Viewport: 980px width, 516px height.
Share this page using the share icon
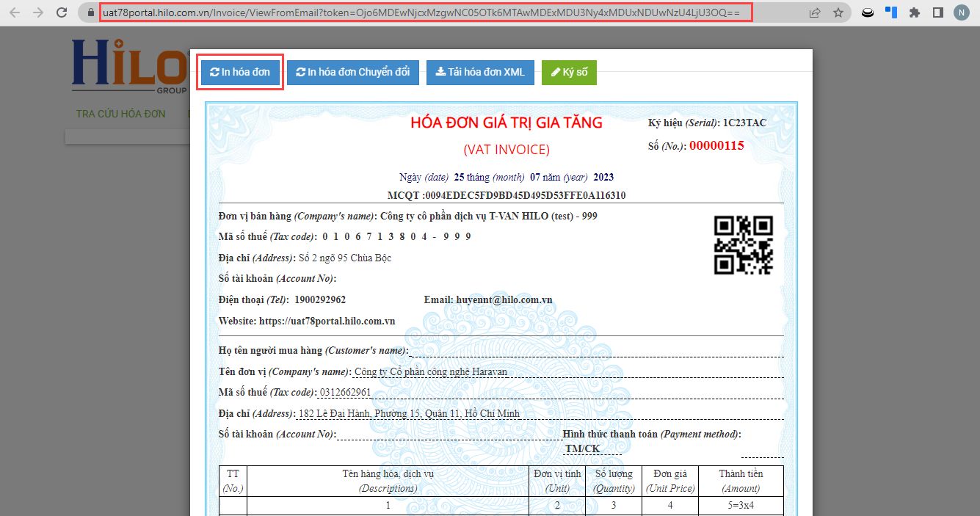tap(815, 12)
